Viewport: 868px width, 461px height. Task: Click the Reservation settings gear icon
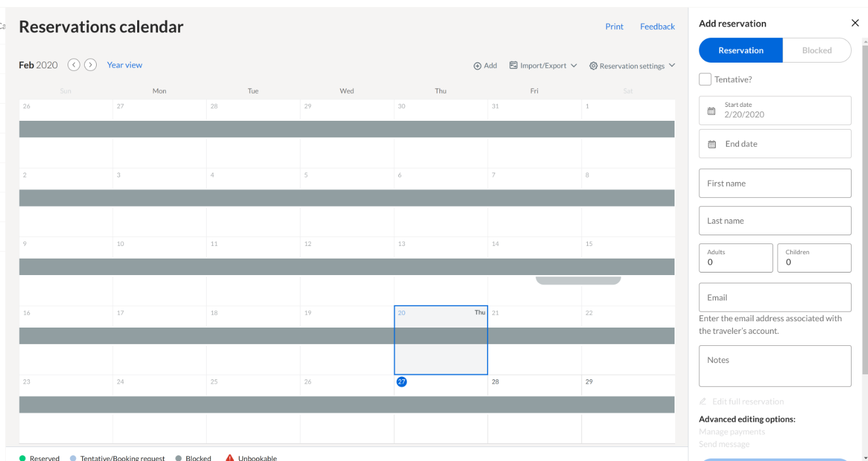pos(593,65)
